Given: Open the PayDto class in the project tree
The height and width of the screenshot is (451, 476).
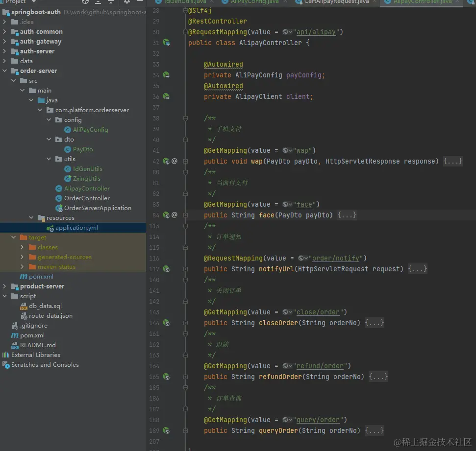Looking at the screenshot, I should 83,149.
